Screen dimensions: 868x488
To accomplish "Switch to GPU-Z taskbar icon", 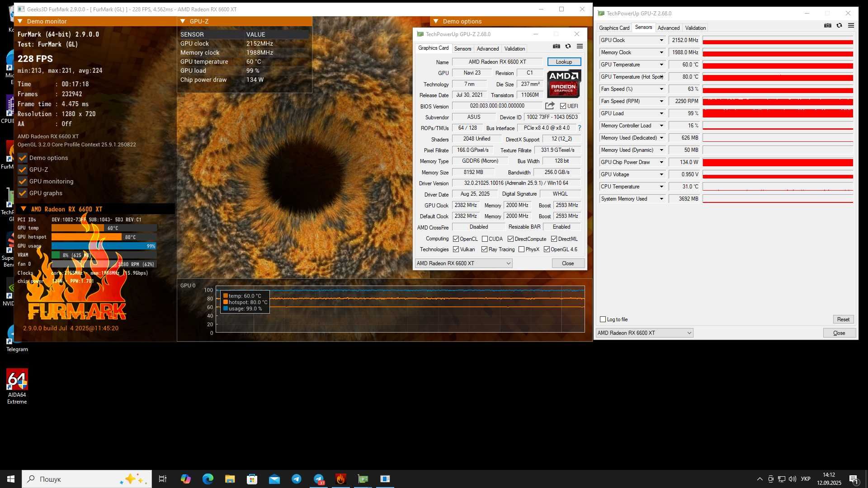I will pyautogui.click(x=363, y=479).
